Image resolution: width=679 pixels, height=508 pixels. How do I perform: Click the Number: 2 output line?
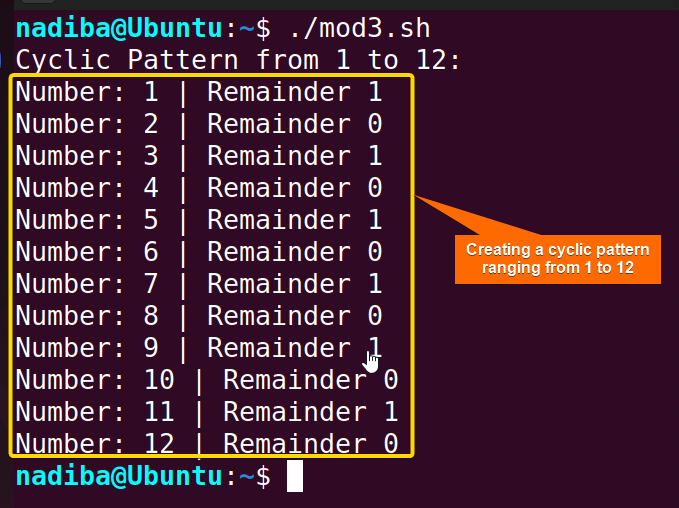coord(199,124)
